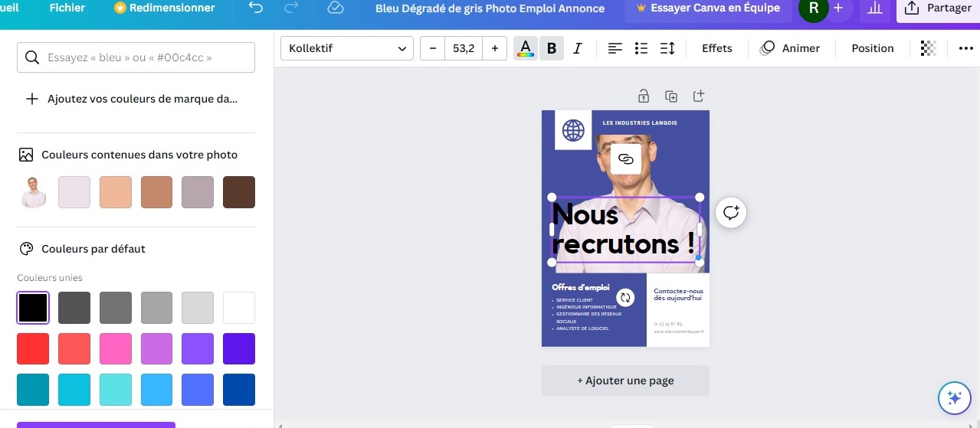Select the bright red color swatch
980x428 pixels.
33,349
